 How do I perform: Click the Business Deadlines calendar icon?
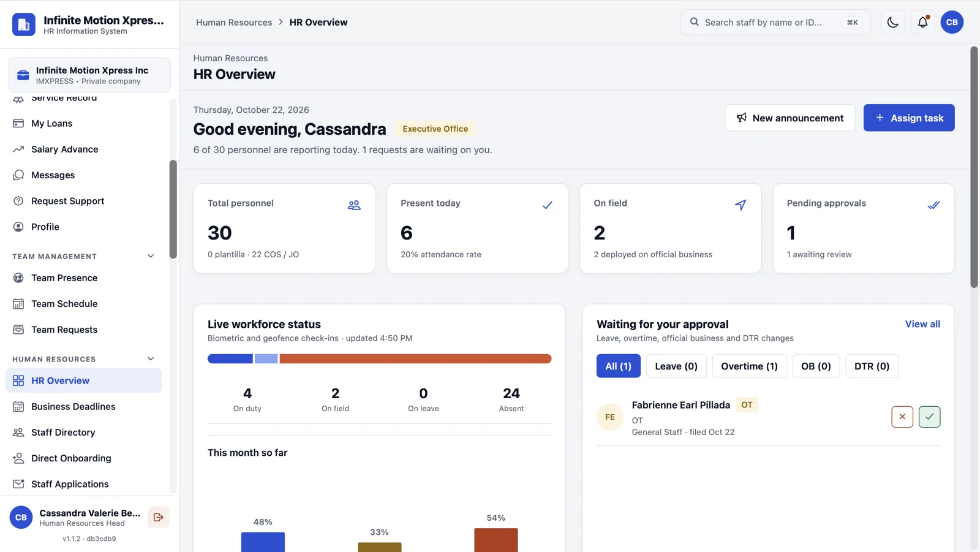[18, 406]
